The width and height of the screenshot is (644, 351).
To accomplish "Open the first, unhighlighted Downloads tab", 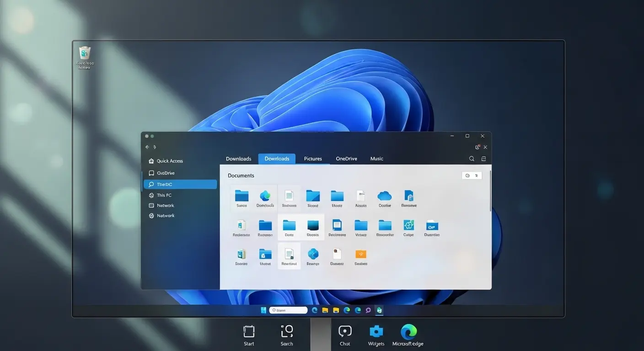I will pos(238,159).
